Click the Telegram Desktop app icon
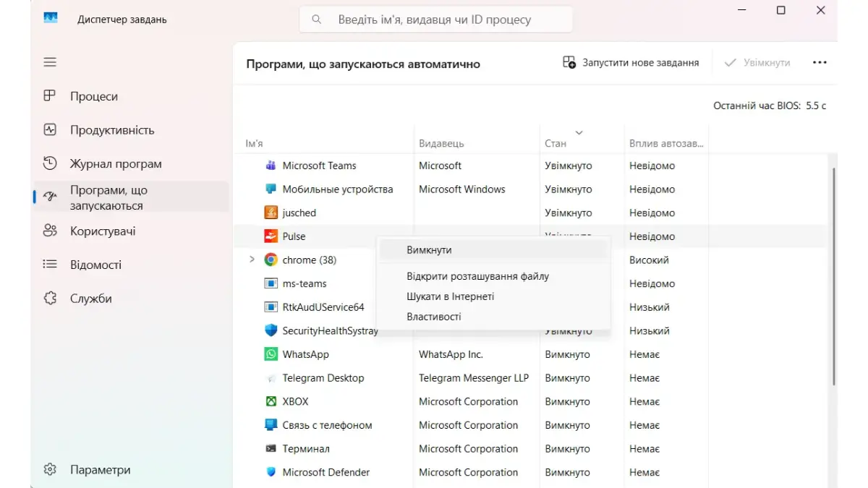This screenshot has height=488, width=868. pyautogui.click(x=271, y=378)
